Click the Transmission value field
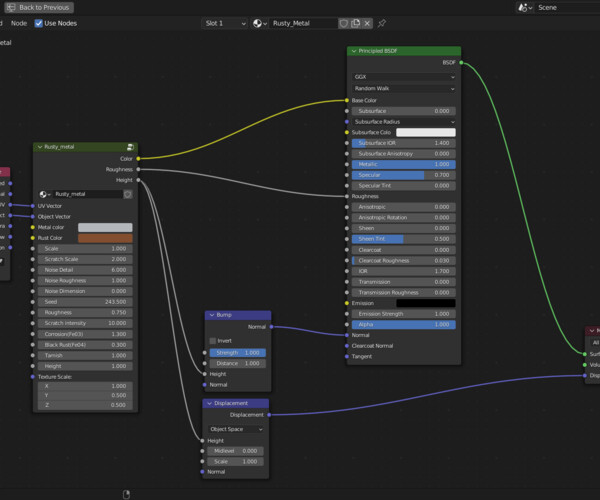Screen dimensions: 600x500 pos(404,282)
